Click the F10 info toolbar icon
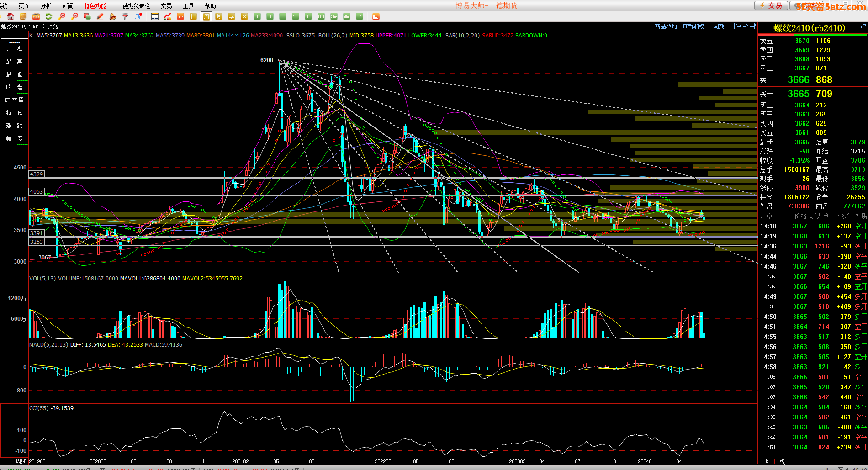The height and width of the screenshot is (470, 868). (x=36, y=16)
